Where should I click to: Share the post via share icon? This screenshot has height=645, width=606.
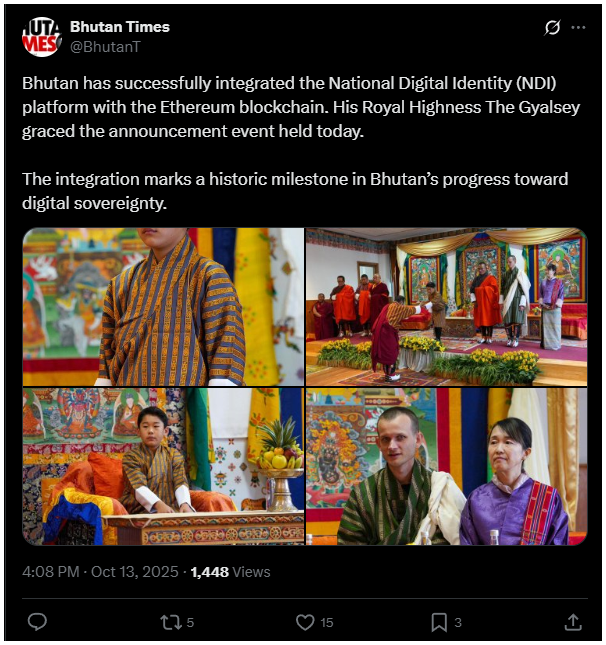coord(573,622)
